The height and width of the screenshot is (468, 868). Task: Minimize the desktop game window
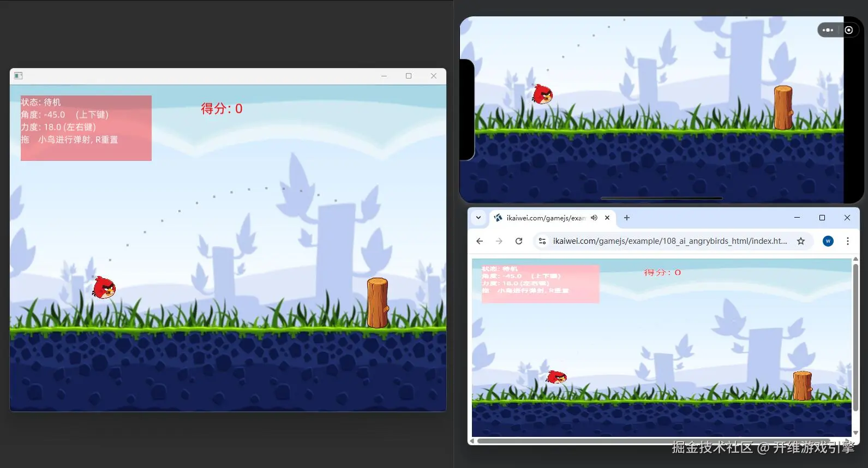pos(384,76)
